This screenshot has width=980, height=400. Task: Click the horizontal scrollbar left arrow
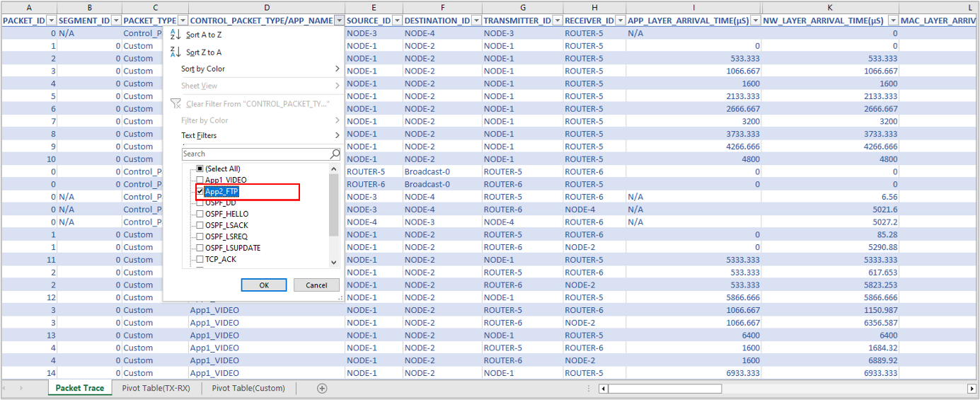coord(603,389)
